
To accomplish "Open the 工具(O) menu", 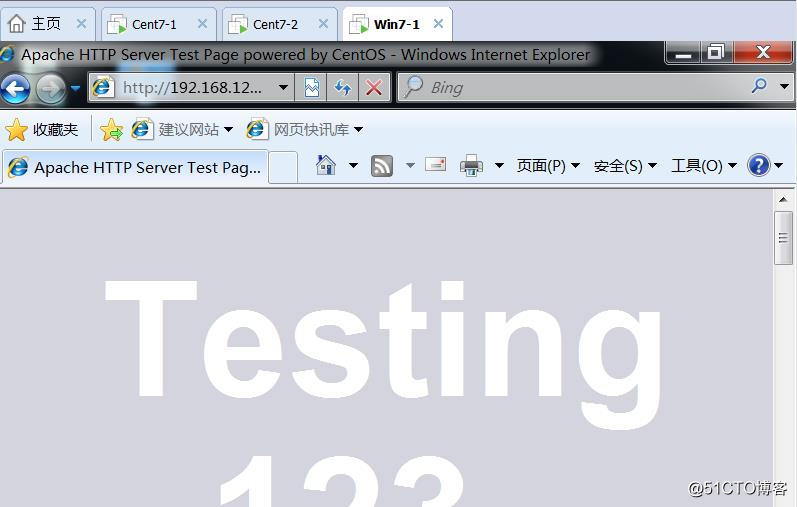I will click(x=704, y=166).
